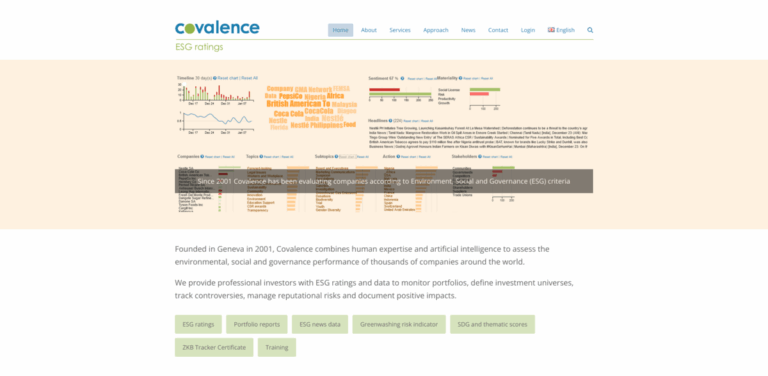Click the Login link
The height and width of the screenshot is (376, 768).
pos(528,30)
